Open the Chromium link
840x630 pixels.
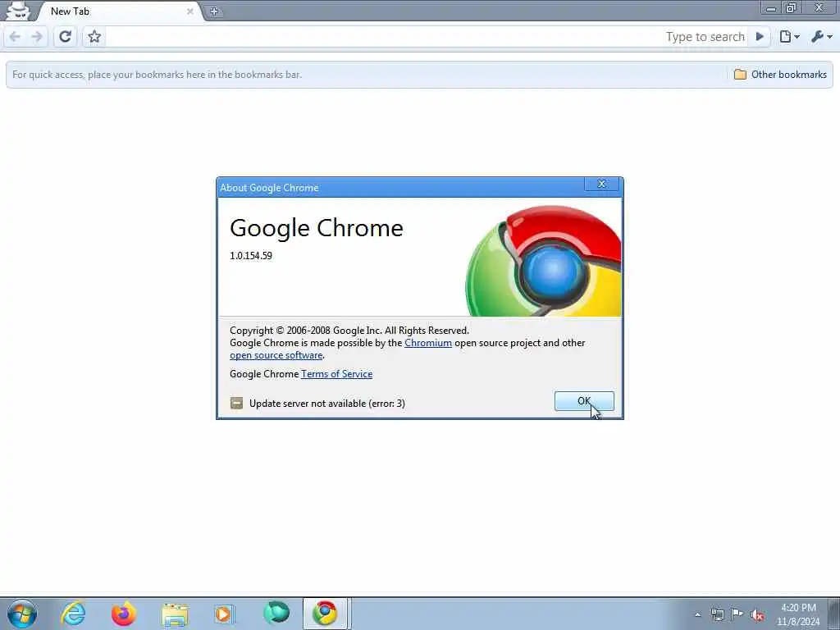pos(428,343)
